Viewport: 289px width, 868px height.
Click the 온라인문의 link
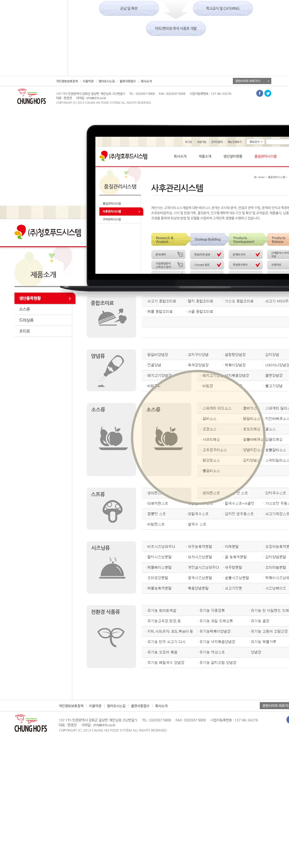click(x=217, y=142)
